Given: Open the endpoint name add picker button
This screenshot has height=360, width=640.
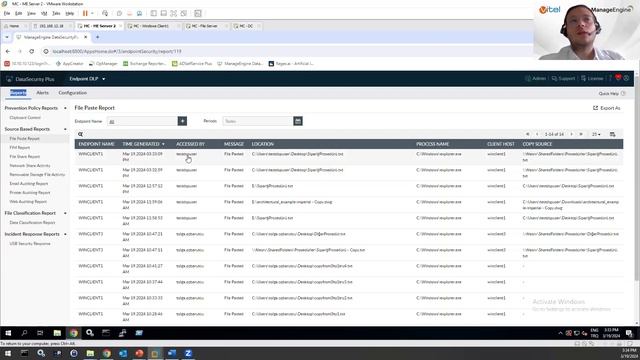Looking at the screenshot, I should (182, 121).
